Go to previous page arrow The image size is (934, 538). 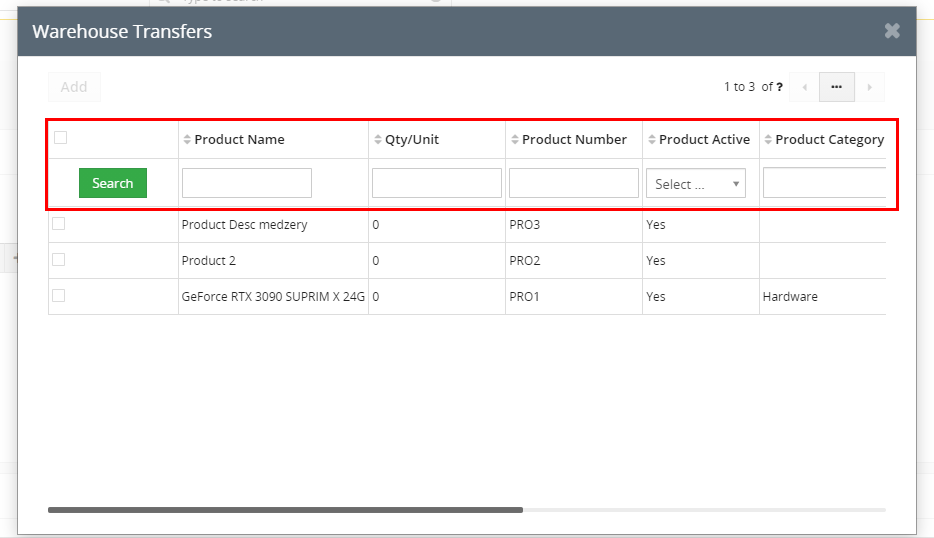[x=804, y=87]
